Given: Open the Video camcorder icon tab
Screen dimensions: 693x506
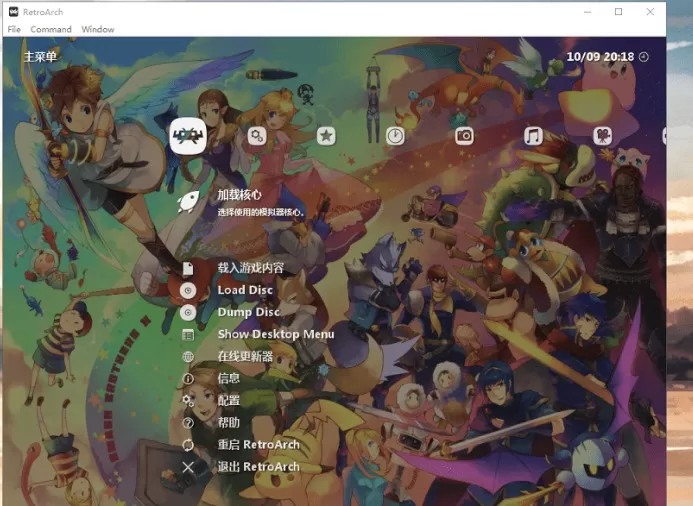Looking at the screenshot, I should [602, 136].
